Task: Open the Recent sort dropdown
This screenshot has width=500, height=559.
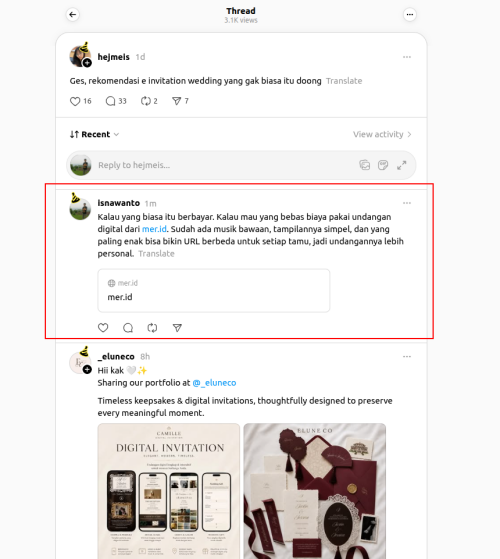Action: point(94,134)
